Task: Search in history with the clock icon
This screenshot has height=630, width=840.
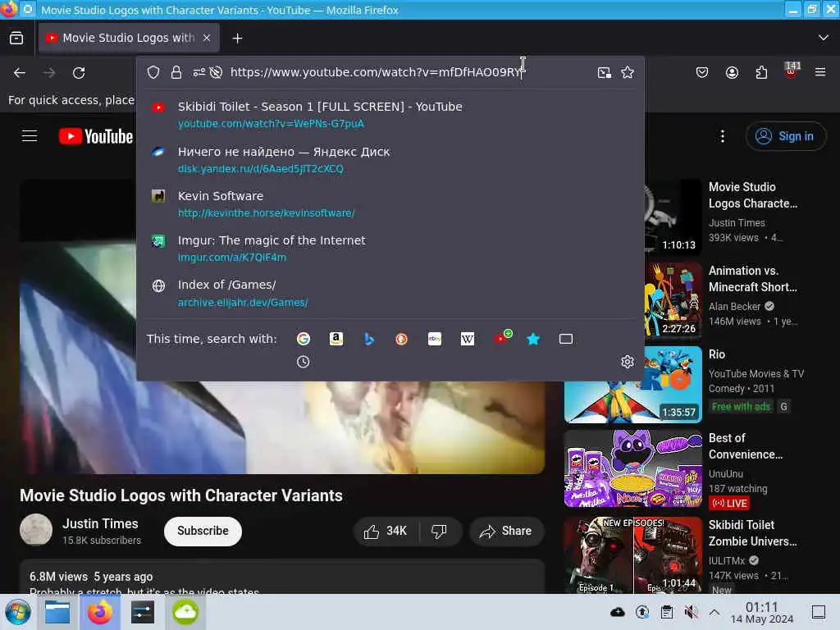Action: click(304, 362)
